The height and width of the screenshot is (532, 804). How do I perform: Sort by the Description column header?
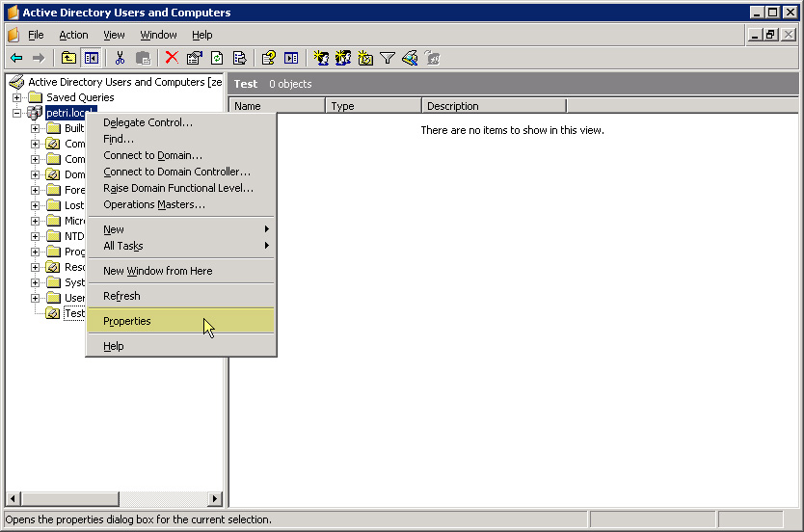point(495,106)
